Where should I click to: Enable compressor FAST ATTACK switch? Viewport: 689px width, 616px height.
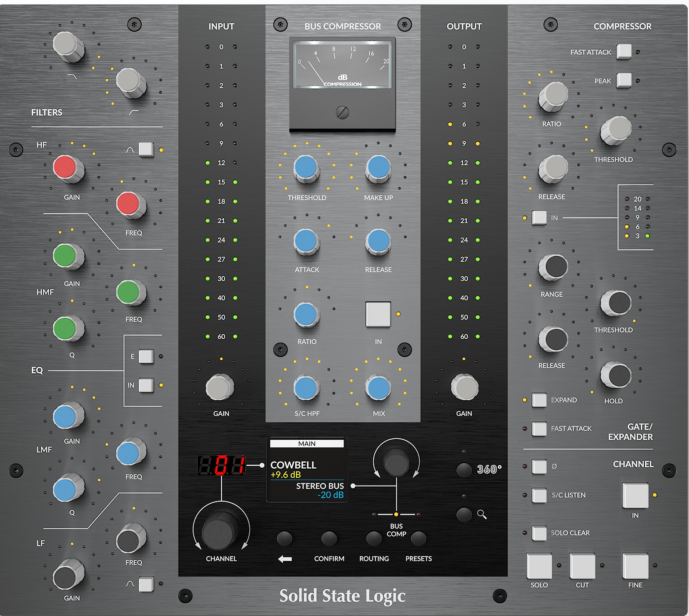624,52
